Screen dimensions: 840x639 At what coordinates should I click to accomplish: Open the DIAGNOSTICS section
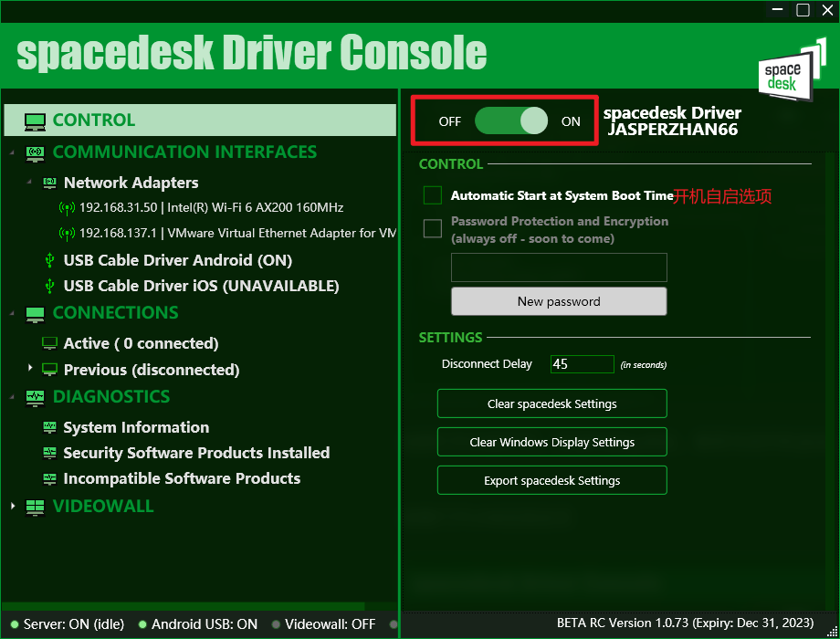(110, 397)
